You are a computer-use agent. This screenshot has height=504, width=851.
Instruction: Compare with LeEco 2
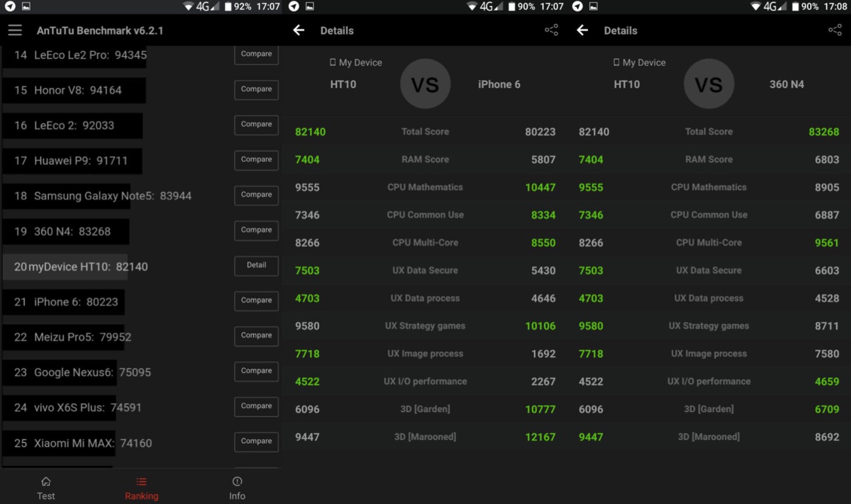[x=257, y=125]
